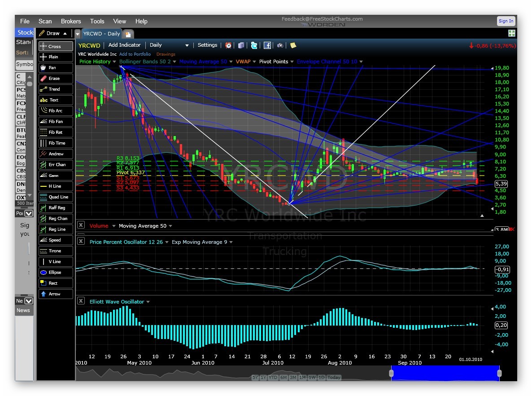Select the Trend line drawing tool
The height and width of the screenshot is (396, 532).
[55, 89]
